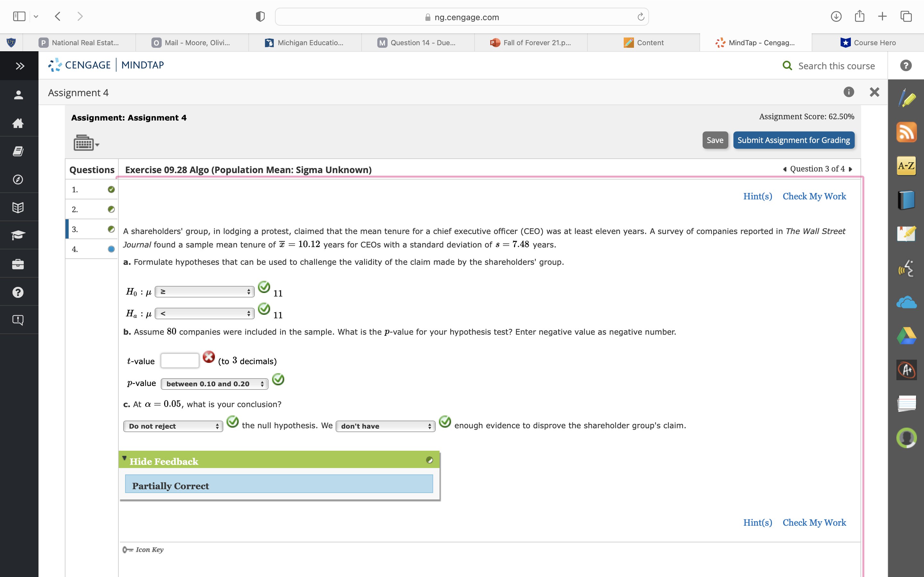The width and height of the screenshot is (924, 577).
Task: Click the top Check My Work link
Action: tap(814, 196)
